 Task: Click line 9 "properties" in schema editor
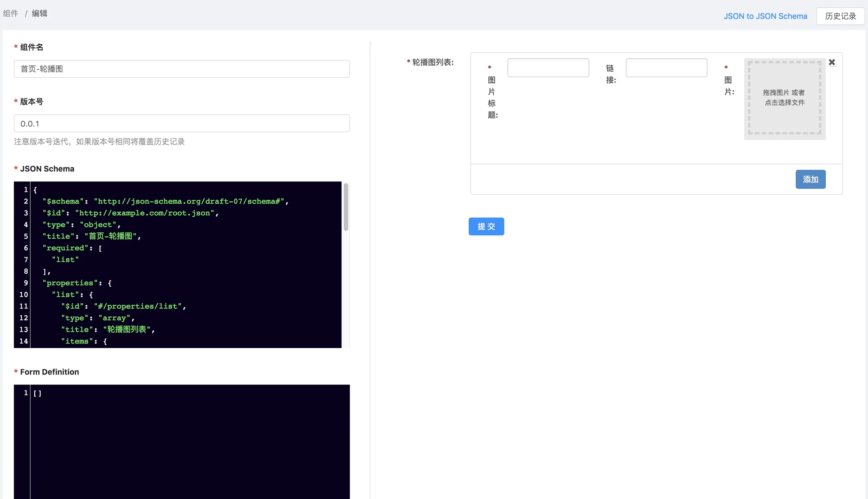[x=77, y=283]
